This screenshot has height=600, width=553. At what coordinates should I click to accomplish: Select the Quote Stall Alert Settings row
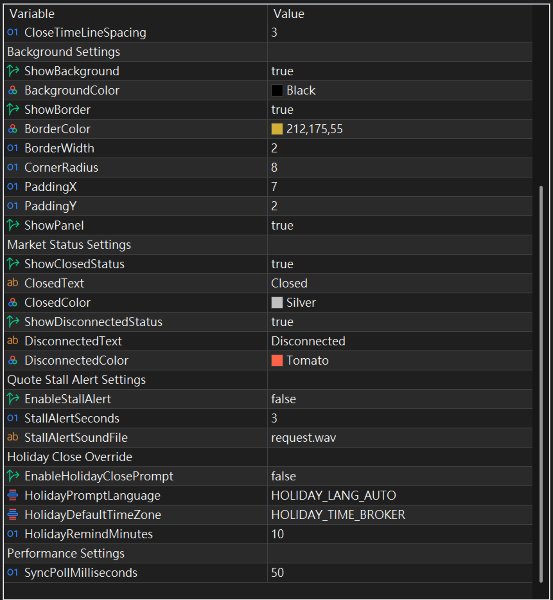(268, 380)
